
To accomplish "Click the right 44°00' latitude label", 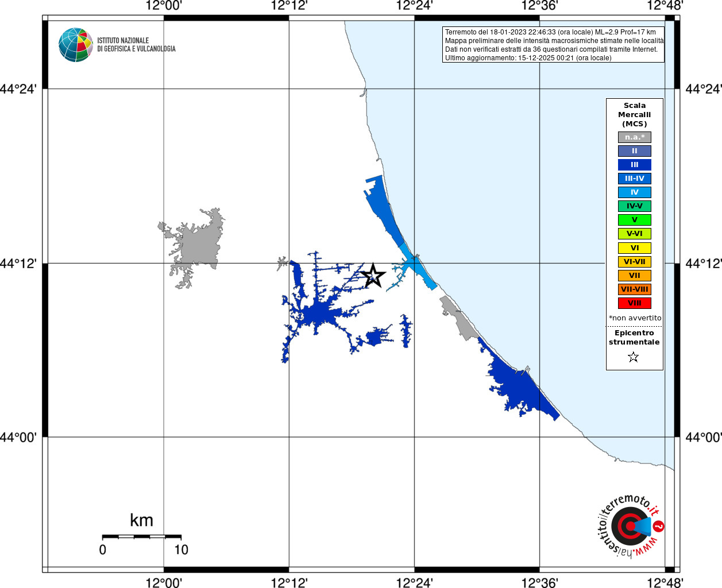I will click(704, 438).
